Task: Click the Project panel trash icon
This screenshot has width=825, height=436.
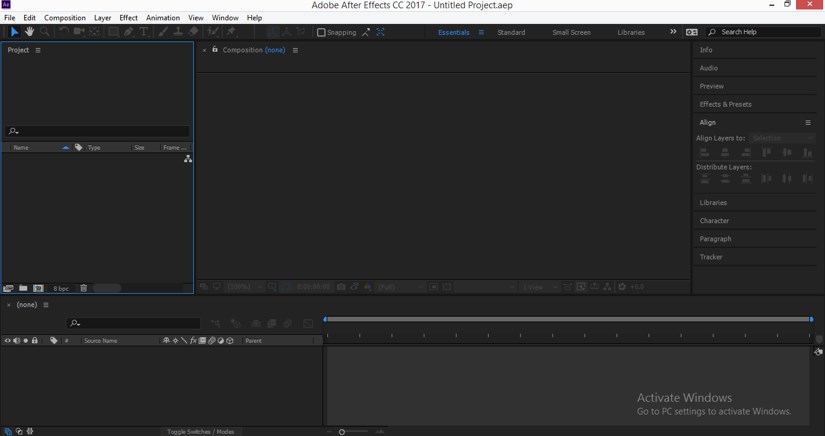Action: (83, 288)
